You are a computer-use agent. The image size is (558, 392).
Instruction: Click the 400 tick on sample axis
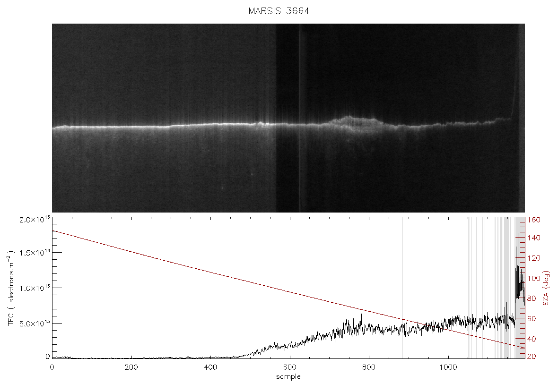[x=211, y=367]
